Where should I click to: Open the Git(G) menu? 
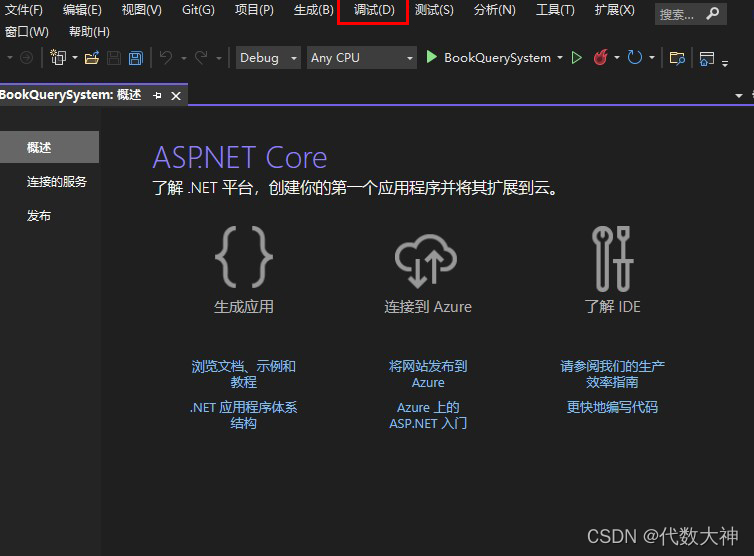198,10
